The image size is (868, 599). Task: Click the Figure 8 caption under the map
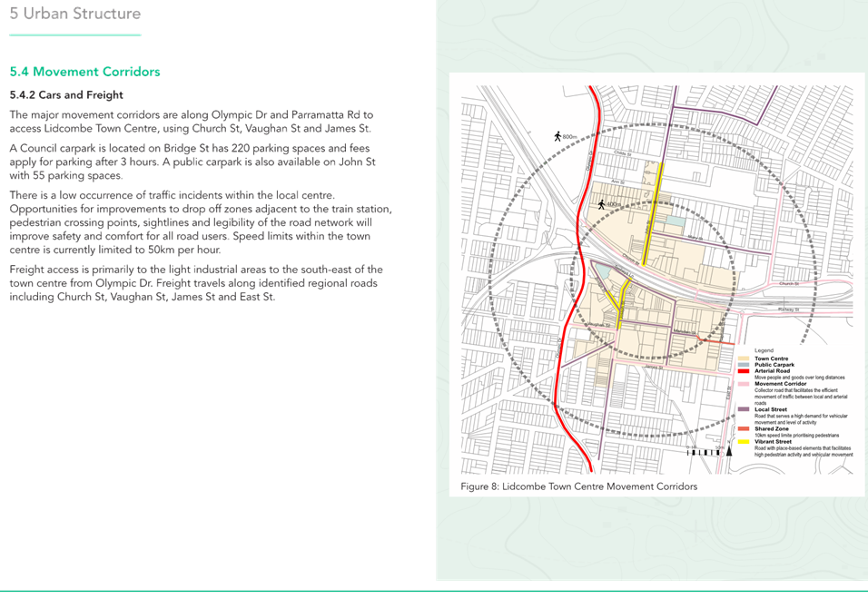(579, 486)
